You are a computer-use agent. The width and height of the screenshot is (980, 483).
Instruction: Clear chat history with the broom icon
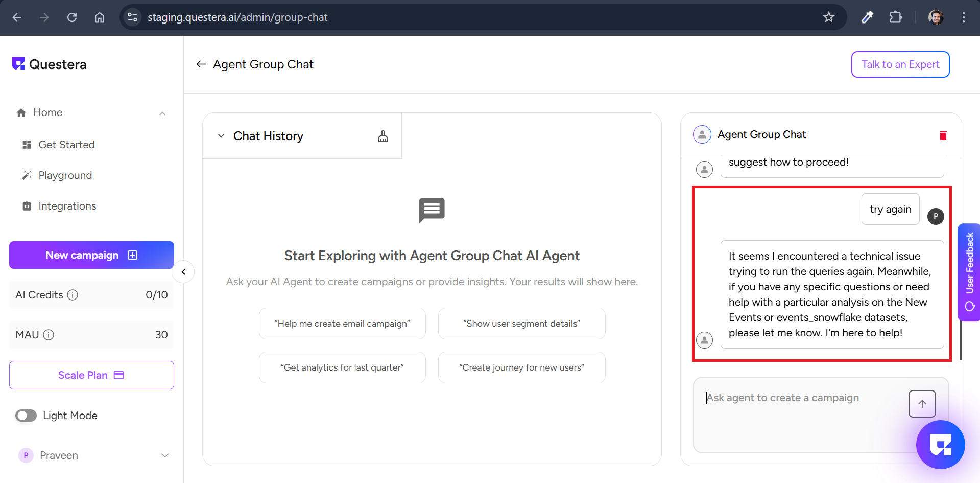tap(383, 136)
